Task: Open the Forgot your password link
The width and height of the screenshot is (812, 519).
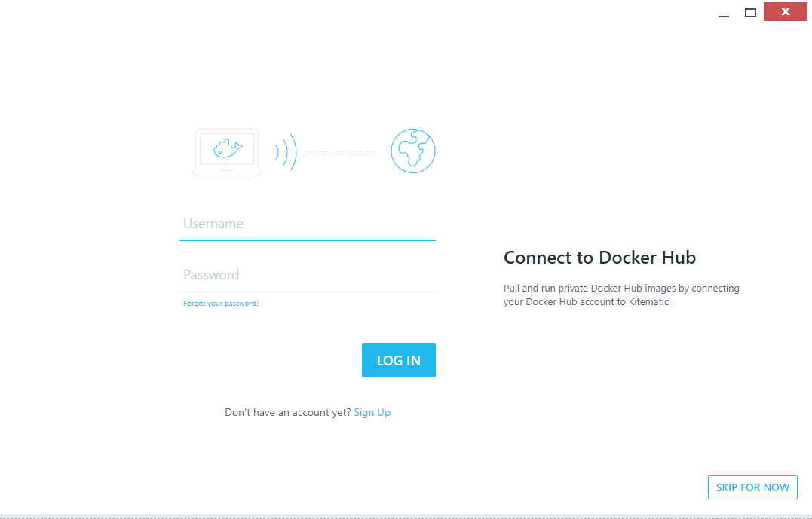Action: [221, 304]
